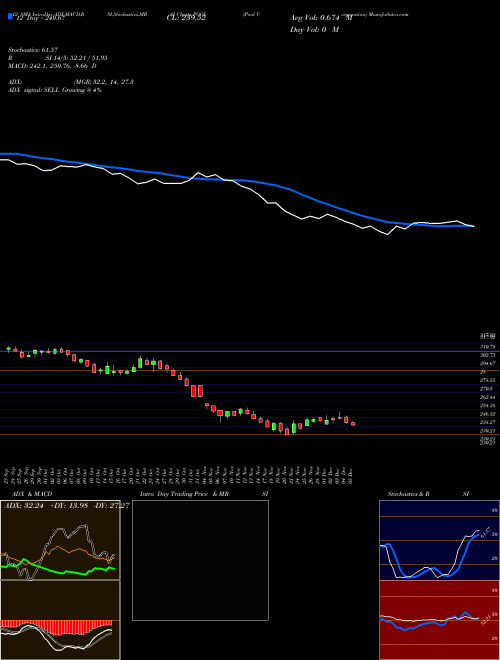Select the MACD: 242.1, 259.76, -8.66 line
Screen dimensions: 500x660
click(52, 66)
